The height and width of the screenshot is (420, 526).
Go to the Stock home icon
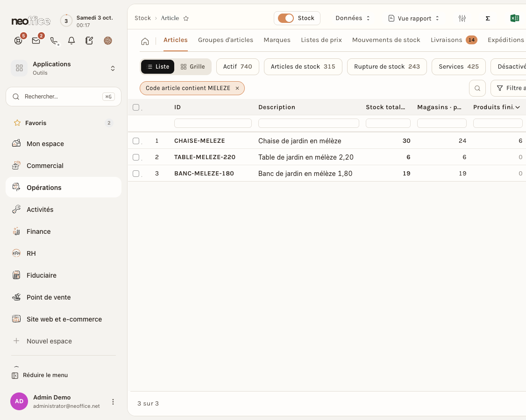[x=145, y=41]
